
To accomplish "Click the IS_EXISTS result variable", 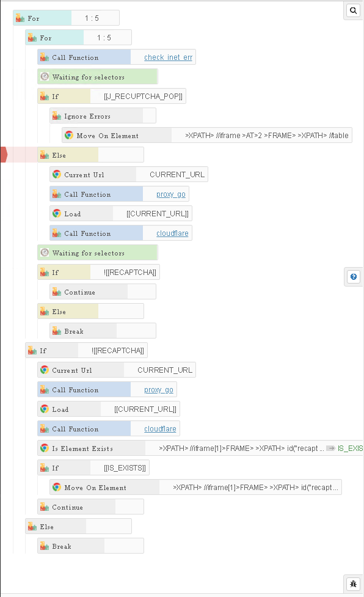I will click(351, 448).
